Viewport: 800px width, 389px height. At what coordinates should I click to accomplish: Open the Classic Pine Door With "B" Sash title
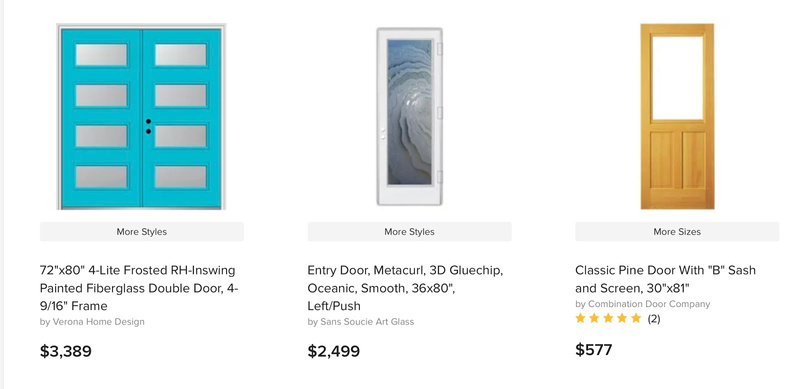point(665,279)
